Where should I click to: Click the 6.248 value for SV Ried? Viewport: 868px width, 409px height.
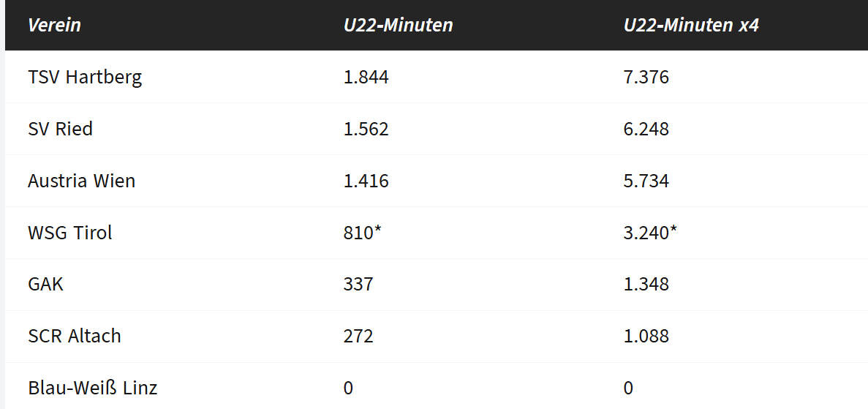(646, 129)
